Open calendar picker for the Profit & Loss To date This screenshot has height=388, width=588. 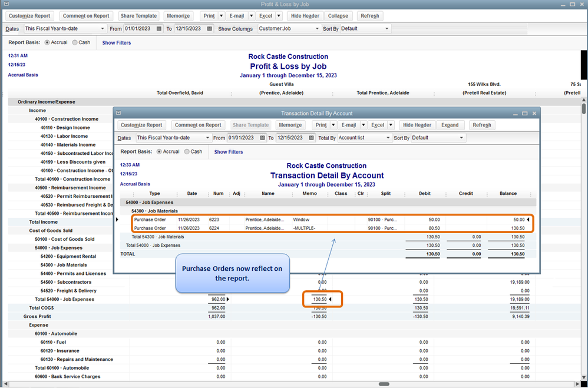pos(209,29)
